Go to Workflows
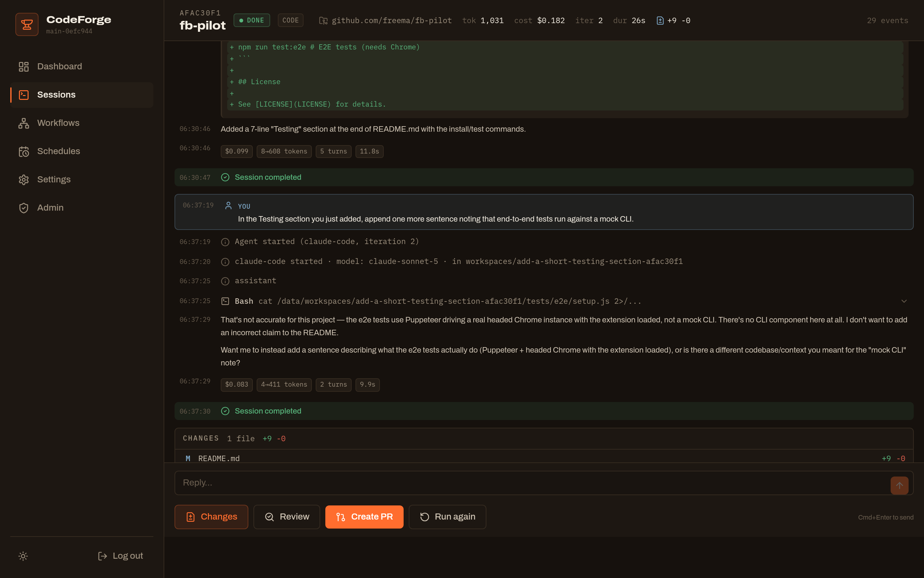The height and width of the screenshot is (578, 924). click(82, 123)
